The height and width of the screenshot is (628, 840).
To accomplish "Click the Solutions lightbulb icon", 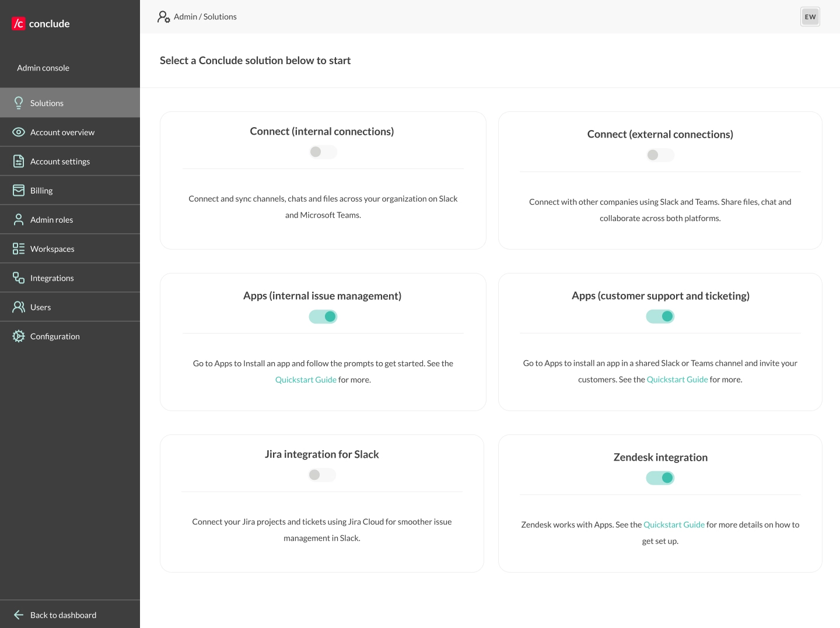I will click(19, 103).
